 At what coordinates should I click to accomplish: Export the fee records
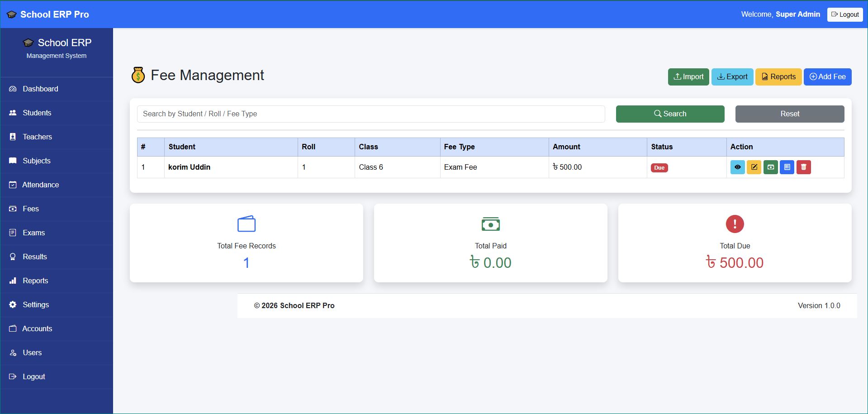(x=732, y=77)
